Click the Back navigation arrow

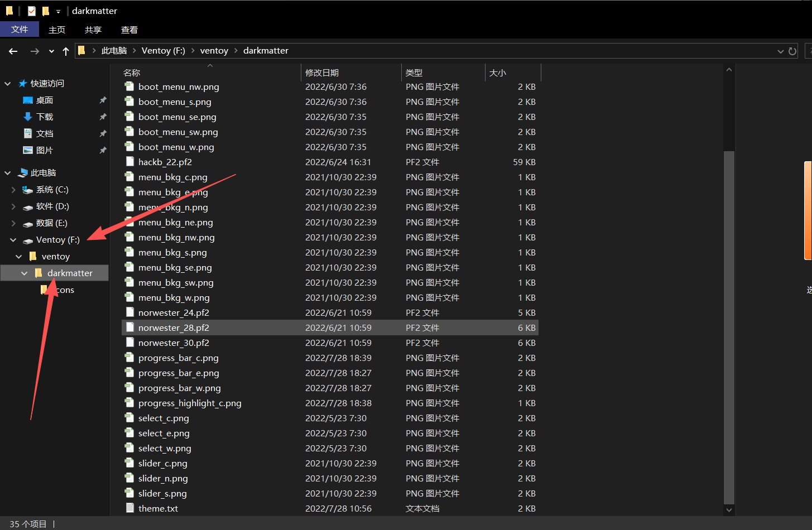[x=13, y=51]
